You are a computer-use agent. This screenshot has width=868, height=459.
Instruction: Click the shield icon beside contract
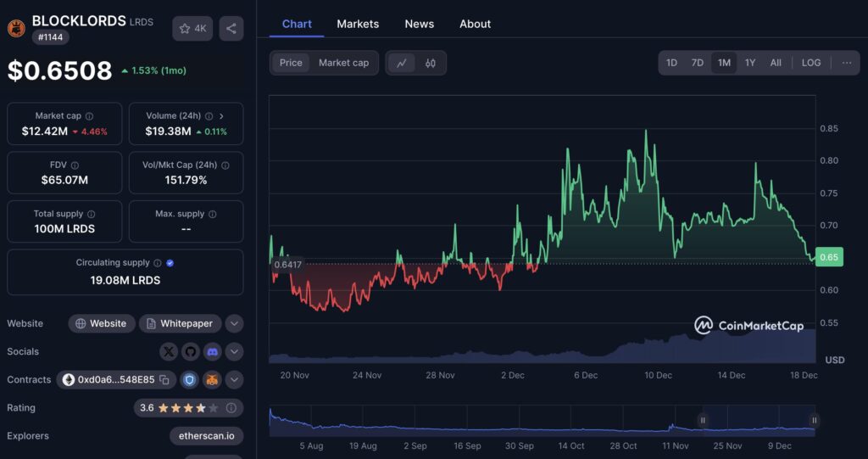point(190,380)
